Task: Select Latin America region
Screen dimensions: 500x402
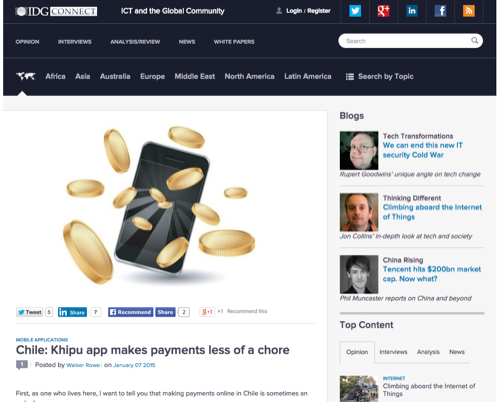Action: point(308,76)
